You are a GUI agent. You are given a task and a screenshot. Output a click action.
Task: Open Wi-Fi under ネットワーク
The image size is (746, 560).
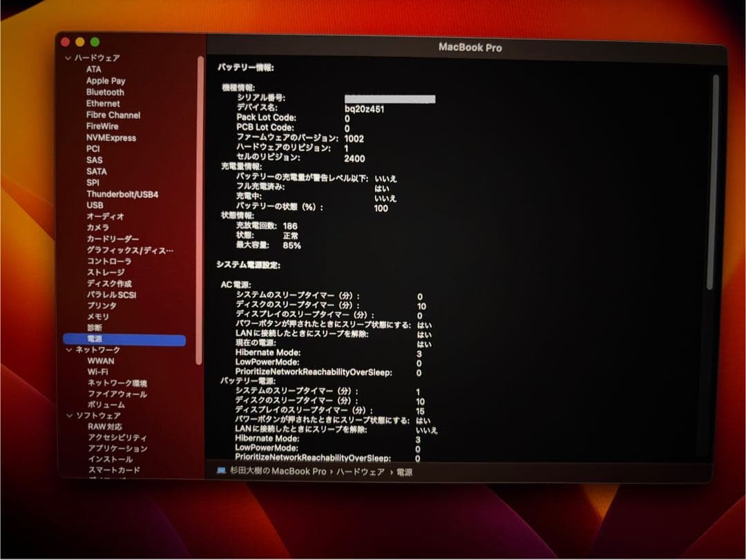(x=97, y=371)
